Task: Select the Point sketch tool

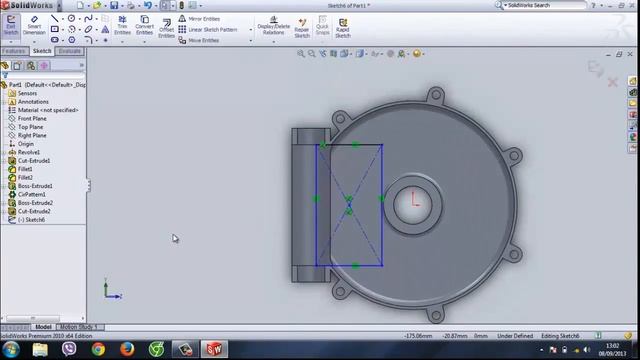Action: pyautogui.click(x=105, y=40)
